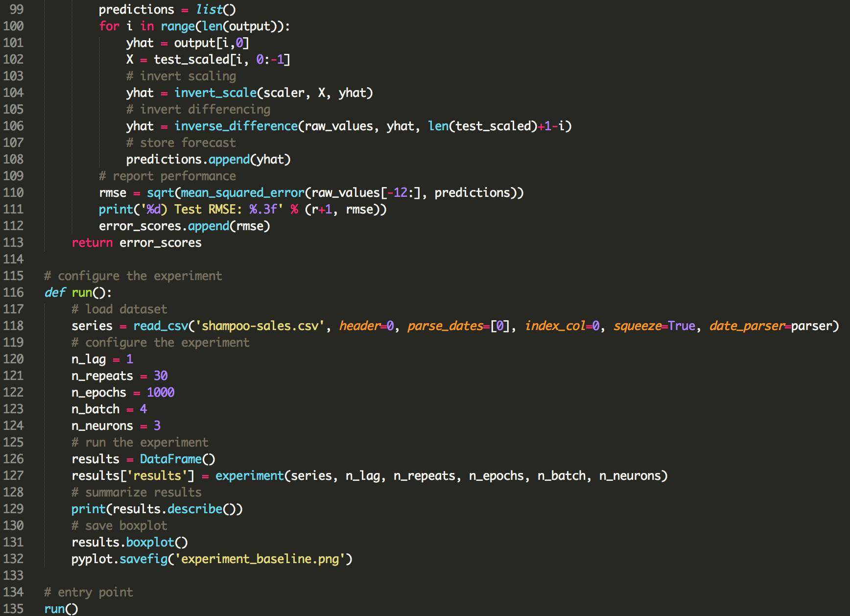Image resolution: width=850 pixels, height=616 pixels.
Task: Click the inverse_difference function call
Action: coord(236,126)
